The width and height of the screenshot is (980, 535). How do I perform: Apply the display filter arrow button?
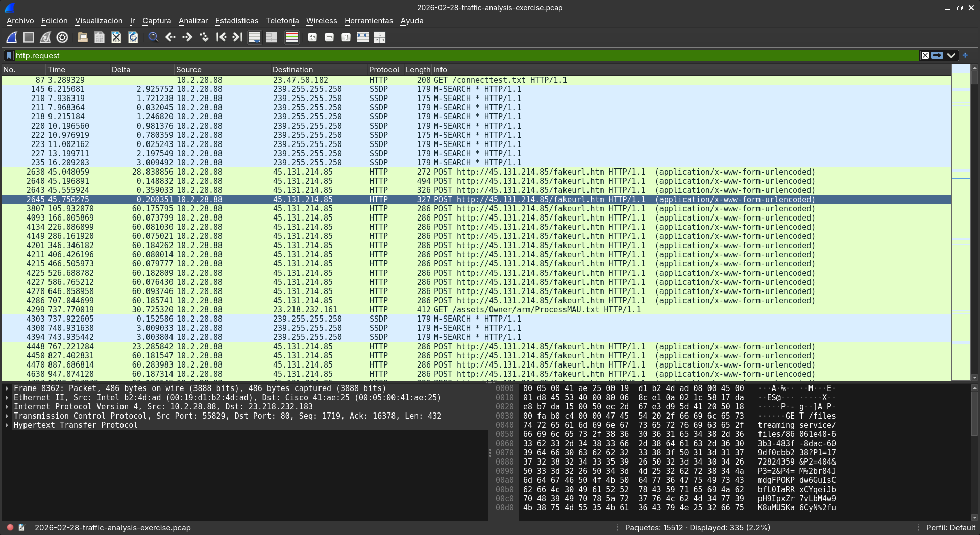tap(937, 55)
